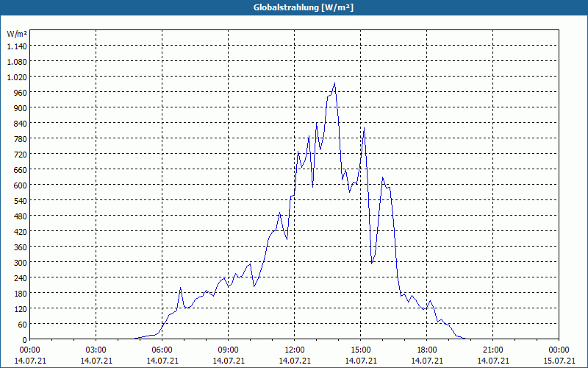588x368 pixels.
Task: Click the Globalstrahlung [W/m²] chart title
Action: [x=303, y=7]
